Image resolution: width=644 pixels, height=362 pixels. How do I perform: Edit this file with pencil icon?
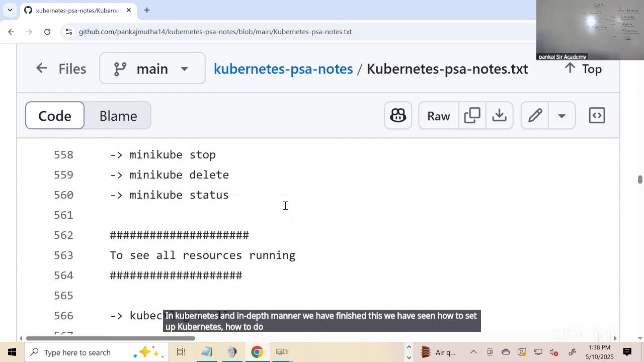535,116
